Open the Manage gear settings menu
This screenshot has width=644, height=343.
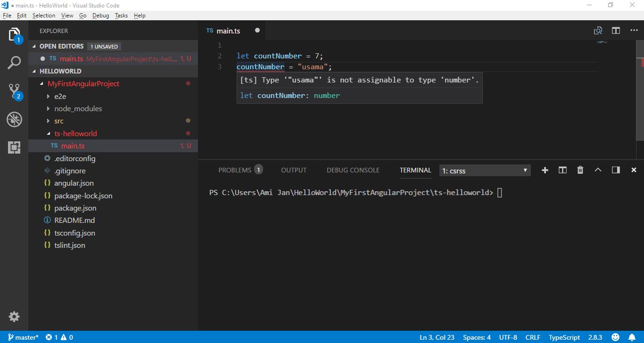click(x=14, y=317)
